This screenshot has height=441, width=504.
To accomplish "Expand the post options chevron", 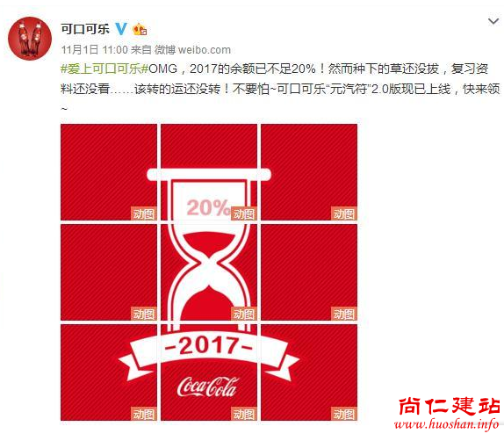I will 493,22.
